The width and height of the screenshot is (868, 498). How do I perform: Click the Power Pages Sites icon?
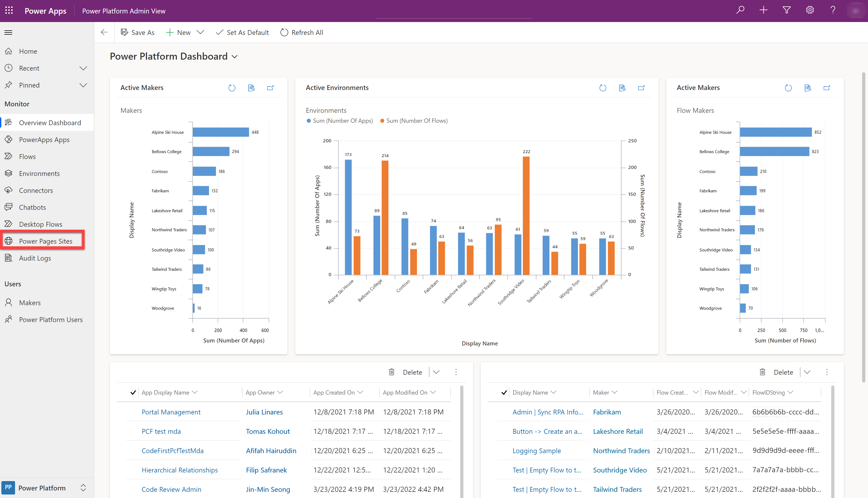(x=9, y=241)
